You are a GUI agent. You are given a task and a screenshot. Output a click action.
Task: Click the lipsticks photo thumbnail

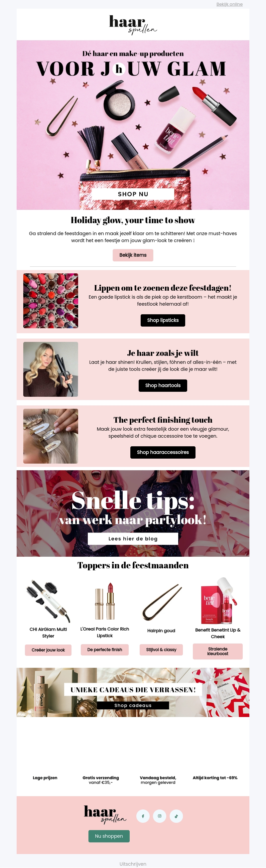click(x=51, y=301)
